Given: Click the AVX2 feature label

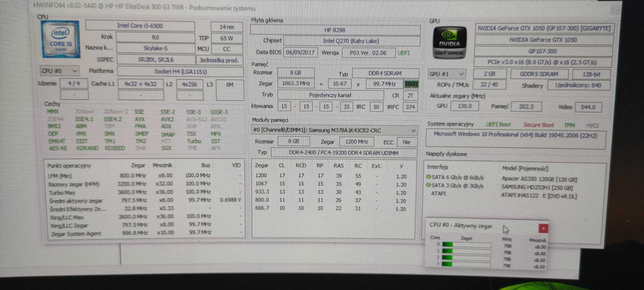Looking at the screenshot, I should point(167,119).
